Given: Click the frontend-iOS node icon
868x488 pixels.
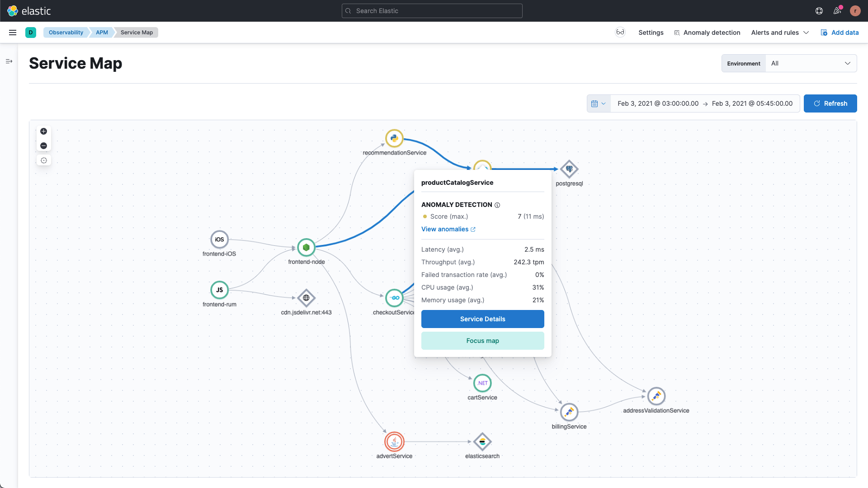Looking at the screenshot, I should [x=219, y=239].
